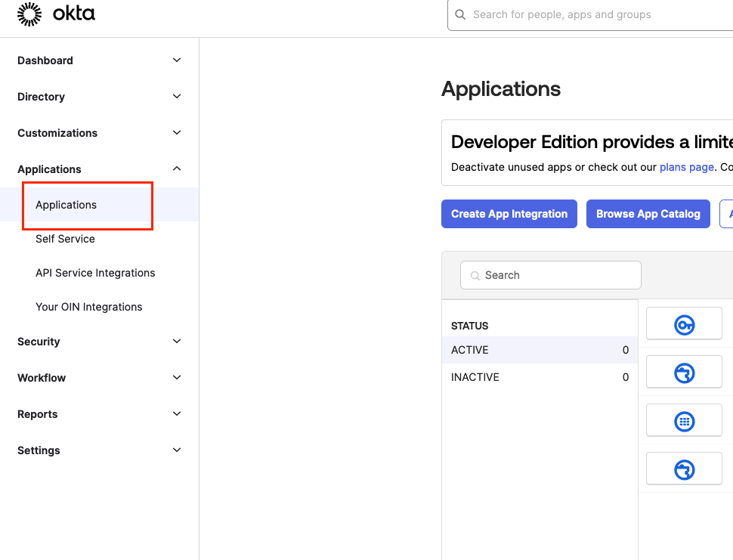This screenshot has height=560, width=733.
Task: Click the key icon app tile
Action: tap(684, 323)
